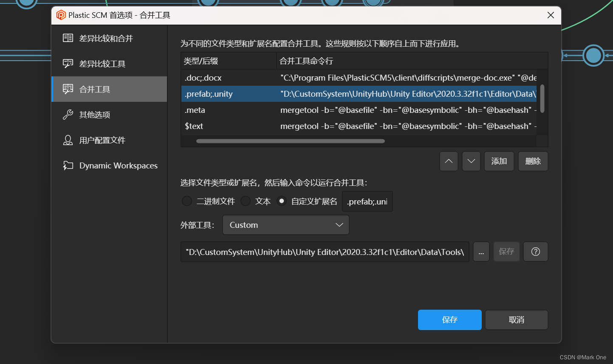Screen dimensions: 613x364
Task: Select the .meta rule row
Action: click(359, 110)
